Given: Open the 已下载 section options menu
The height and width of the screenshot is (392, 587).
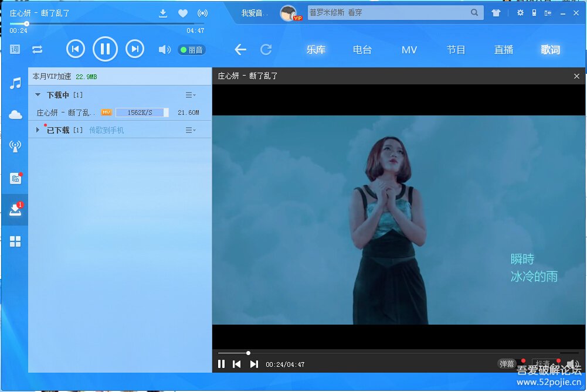Looking at the screenshot, I should coord(191,130).
